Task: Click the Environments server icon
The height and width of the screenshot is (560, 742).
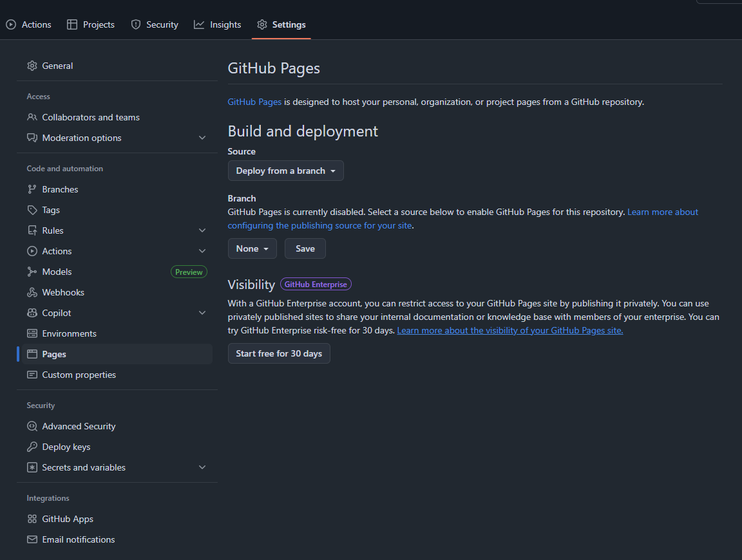Action: coord(32,333)
